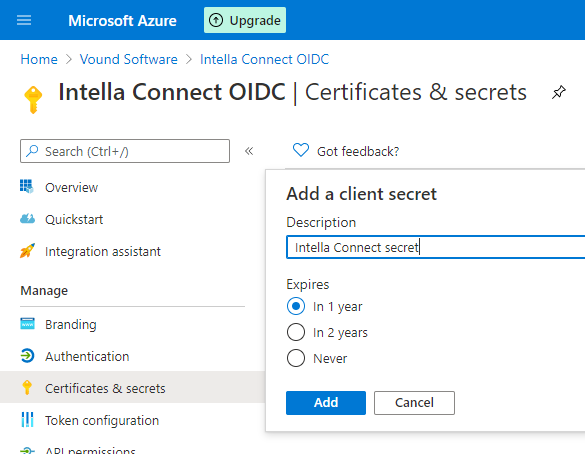
Task: Click the Got feedback heart icon
Action: point(301,150)
